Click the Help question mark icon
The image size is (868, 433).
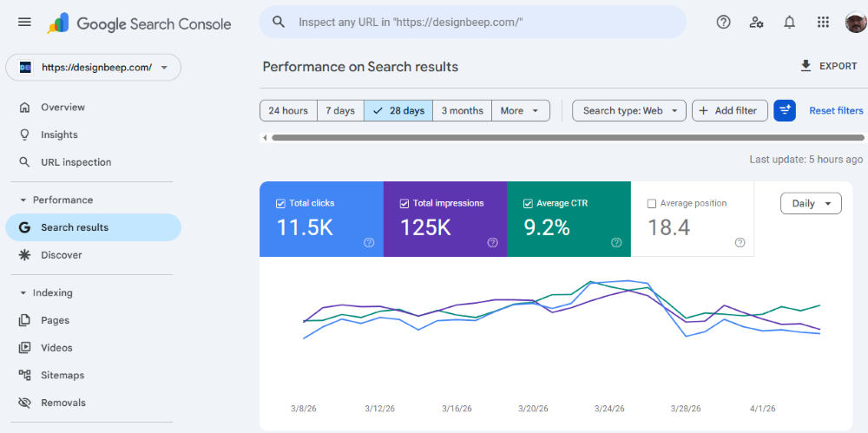click(x=723, y=23)
